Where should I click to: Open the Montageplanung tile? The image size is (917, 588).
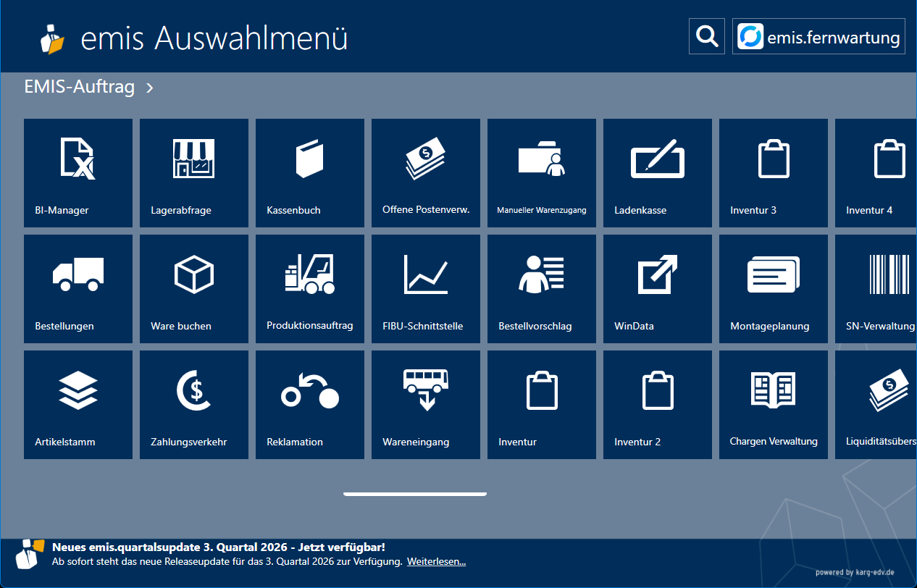[774, 289]
